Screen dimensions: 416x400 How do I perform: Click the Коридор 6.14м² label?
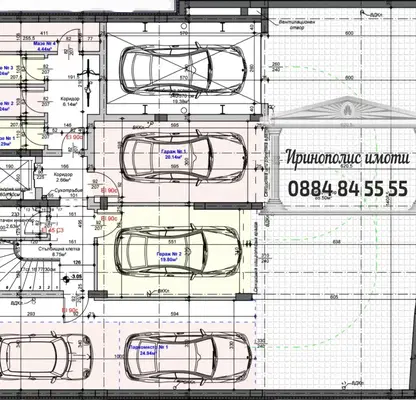pos(70,102)
